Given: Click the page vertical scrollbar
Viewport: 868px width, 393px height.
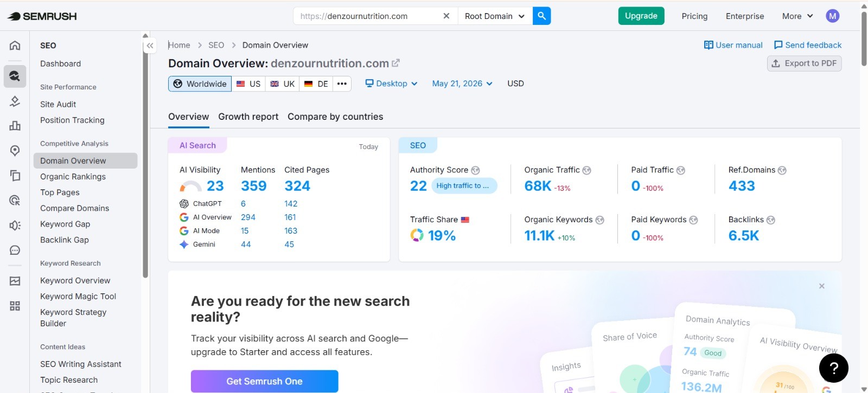Looking at the screenshot, I should pos(864,38).
